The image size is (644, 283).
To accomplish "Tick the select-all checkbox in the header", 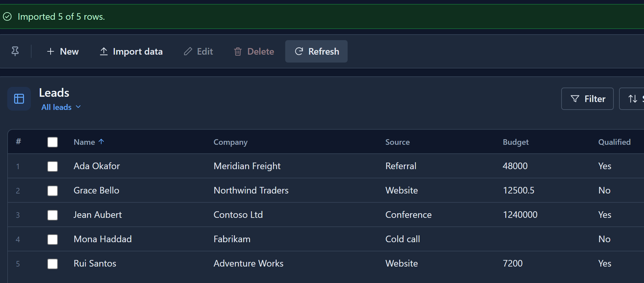I will [53, 142].
